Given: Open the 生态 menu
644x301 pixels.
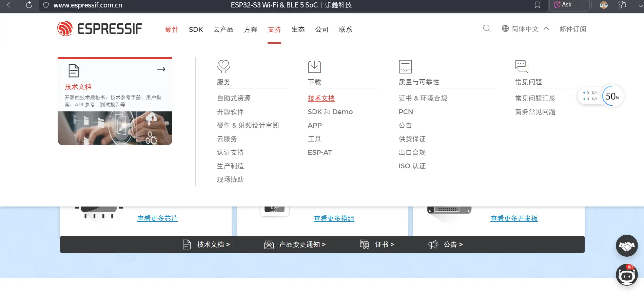Looking at the screenshot, I should click(298, 29).
